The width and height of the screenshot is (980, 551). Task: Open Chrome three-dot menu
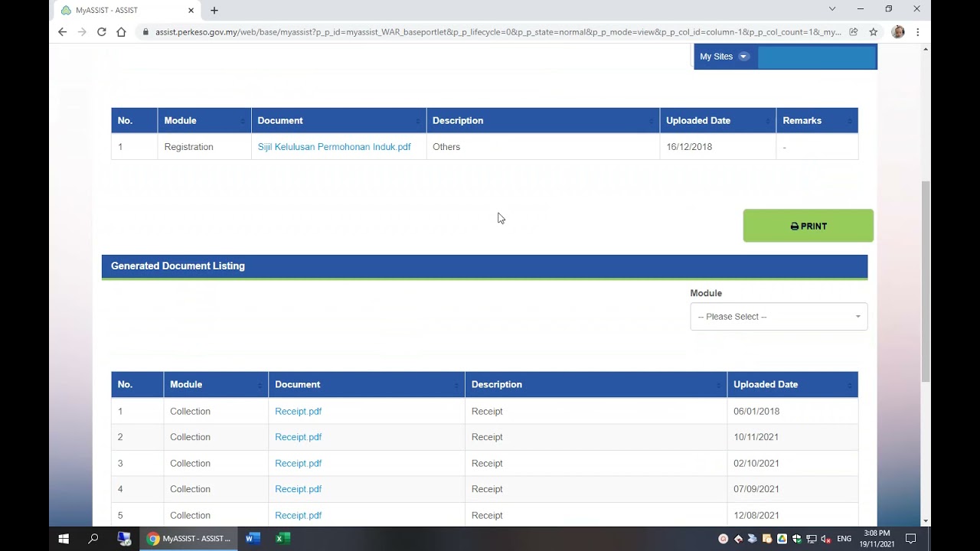[x=917, y=32]
